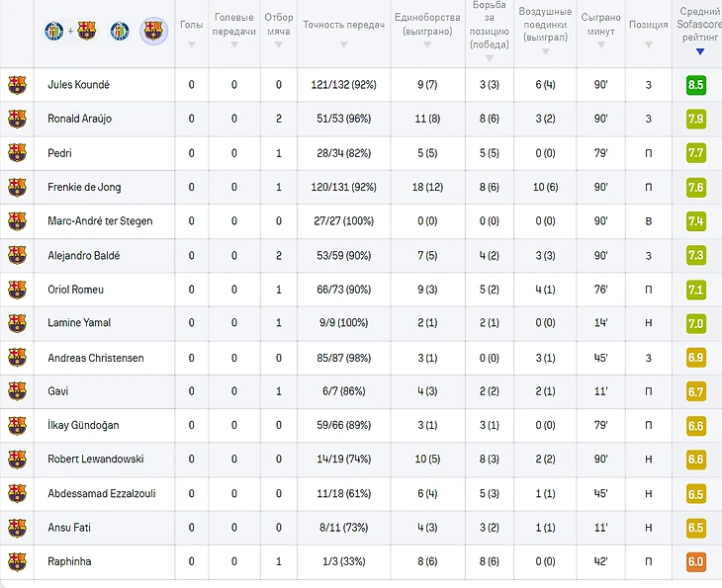Viewport: 722px width, 588px height.
Task: Sort by Средний Sofascore рейтинг arrow
Action: pyautogui.click(x=700, y=51)
